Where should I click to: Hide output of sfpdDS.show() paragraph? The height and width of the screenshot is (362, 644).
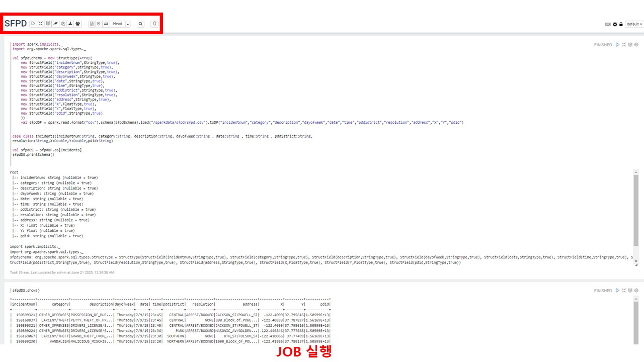(x=630, y=291)
